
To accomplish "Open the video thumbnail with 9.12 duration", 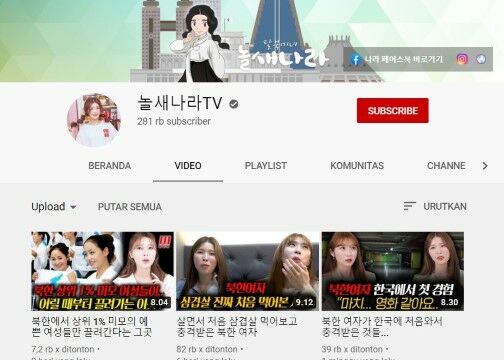I will (247, 271).
